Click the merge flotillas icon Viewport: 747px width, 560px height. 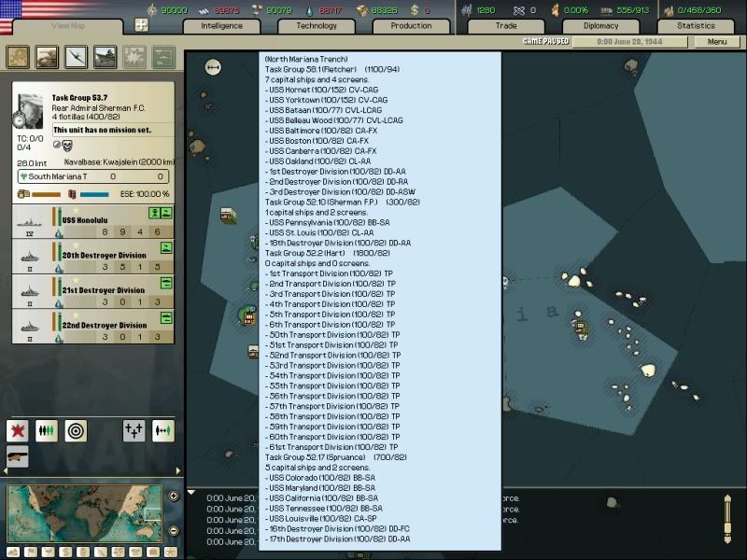(47, 430)
